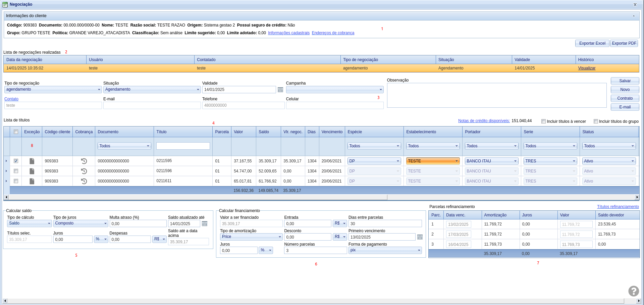The image size is (644, 305).
Task: Sort by Tipo de negociação column header
Action: [x=388, y=60]
